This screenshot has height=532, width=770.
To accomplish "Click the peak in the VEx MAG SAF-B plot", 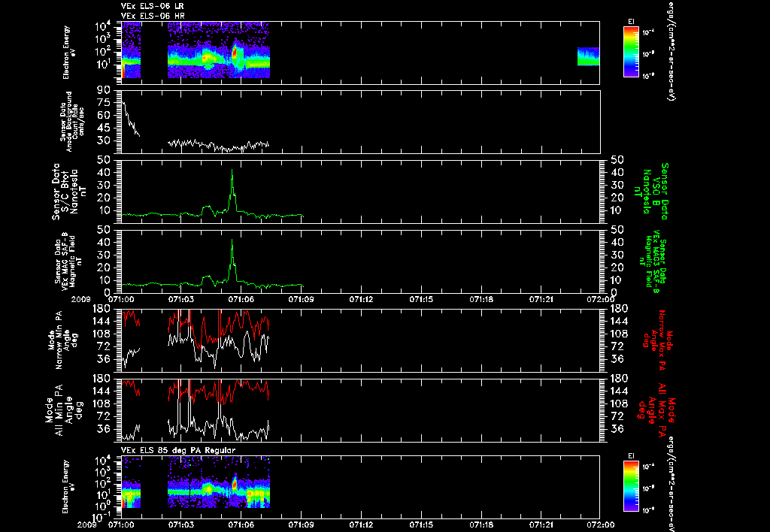I will pos(232,241).
